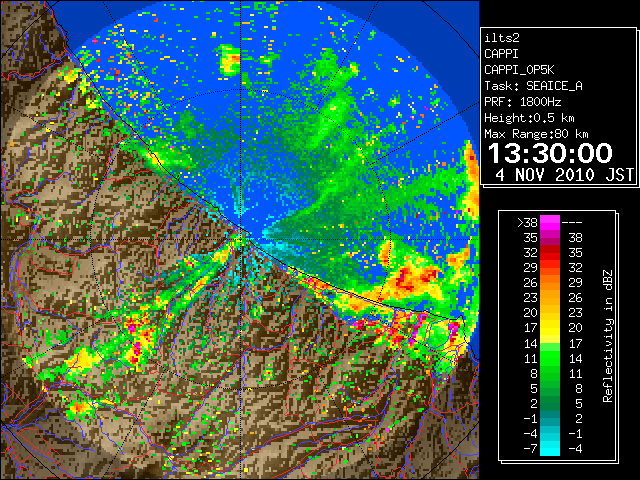Pick the yellow band of the color scale
The height and width of the screenshot is (480, 640).
[550, 328]
